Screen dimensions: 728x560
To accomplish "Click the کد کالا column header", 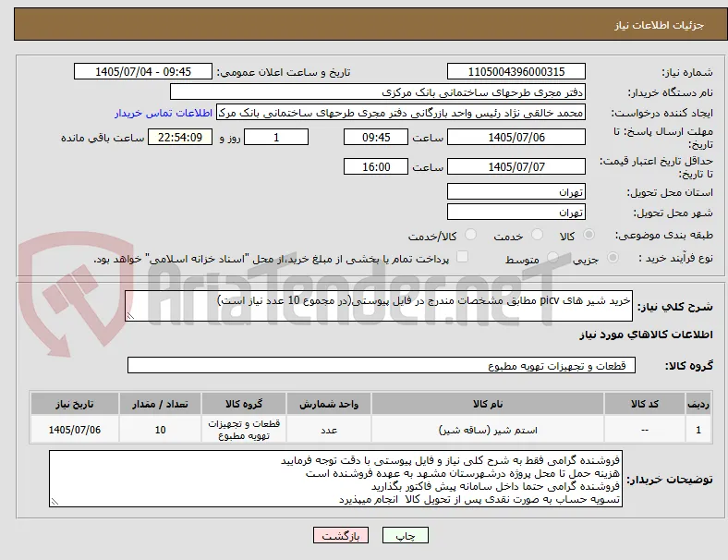I will pos(645,404).
